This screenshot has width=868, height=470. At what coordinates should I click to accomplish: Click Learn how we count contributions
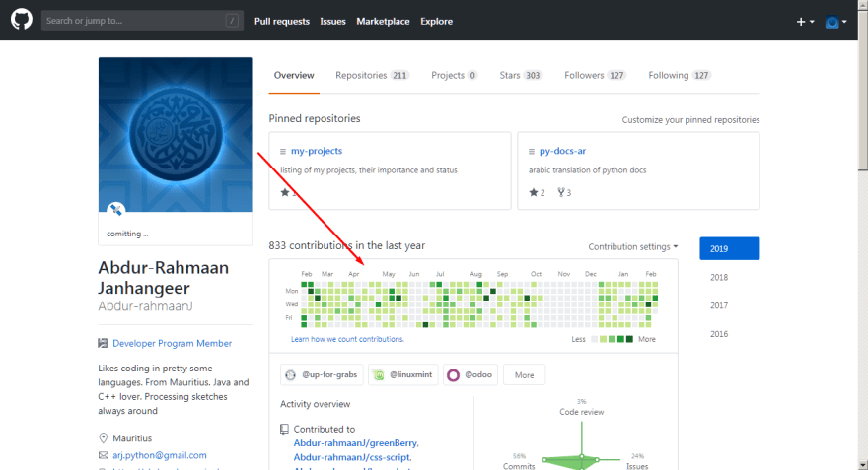coord(347,339)
